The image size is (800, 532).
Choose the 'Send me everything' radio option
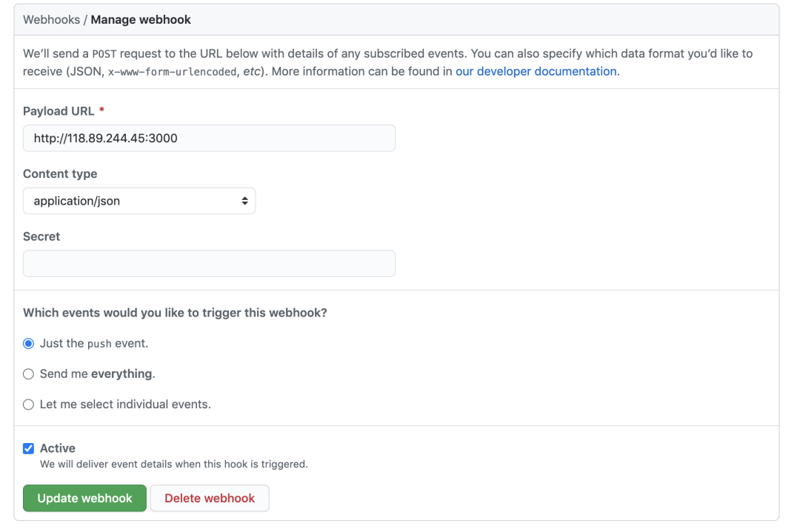pos(29,374)
